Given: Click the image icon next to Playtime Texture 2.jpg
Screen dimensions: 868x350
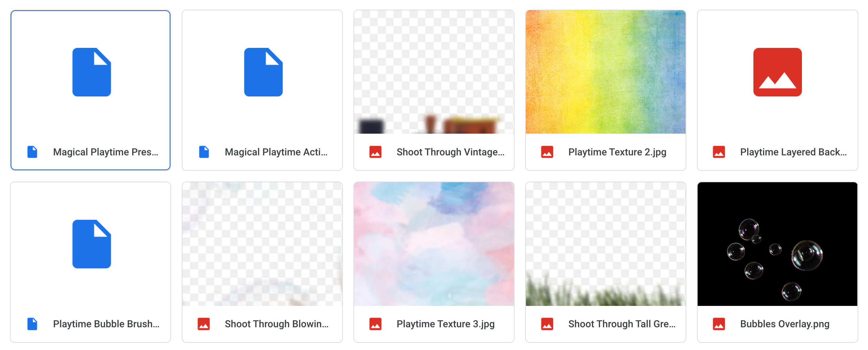Looking at the screenshot, I should [x=547, y=152].
